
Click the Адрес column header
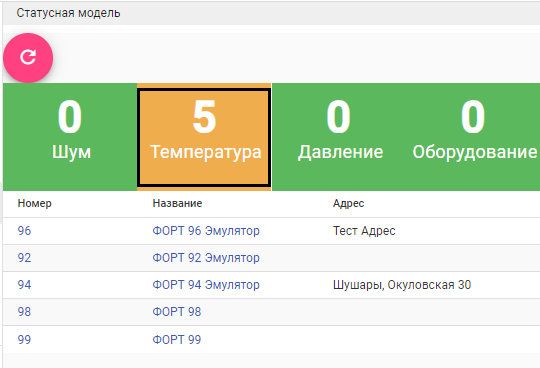pyautogui.click(x=348, y=203)
